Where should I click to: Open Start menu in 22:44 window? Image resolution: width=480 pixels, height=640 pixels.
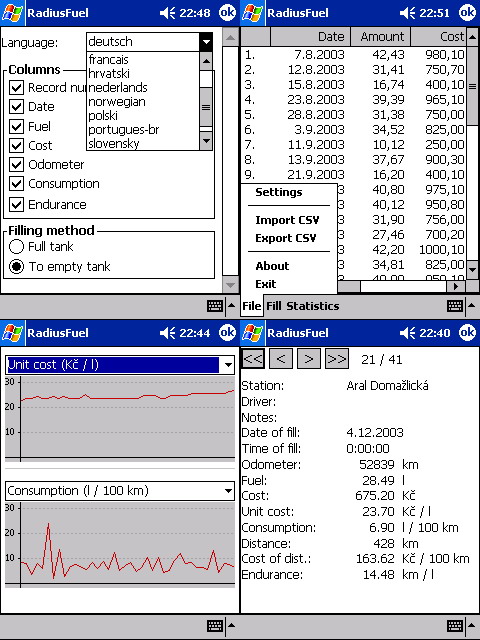click(x=12, y=333)
